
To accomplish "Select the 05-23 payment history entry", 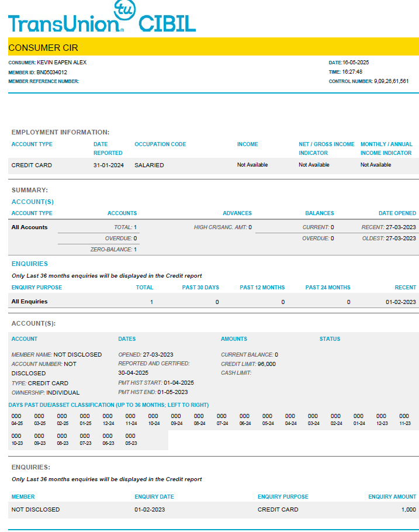I will tap(130, 440).
